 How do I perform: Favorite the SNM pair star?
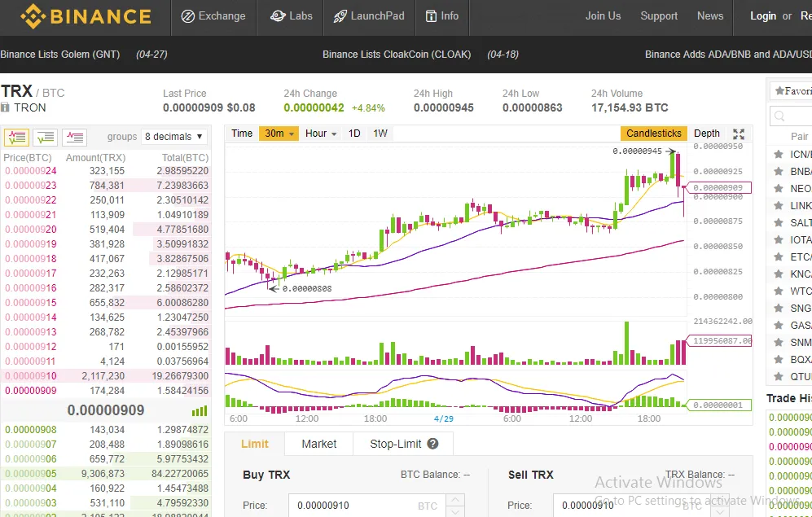point(778,342)
